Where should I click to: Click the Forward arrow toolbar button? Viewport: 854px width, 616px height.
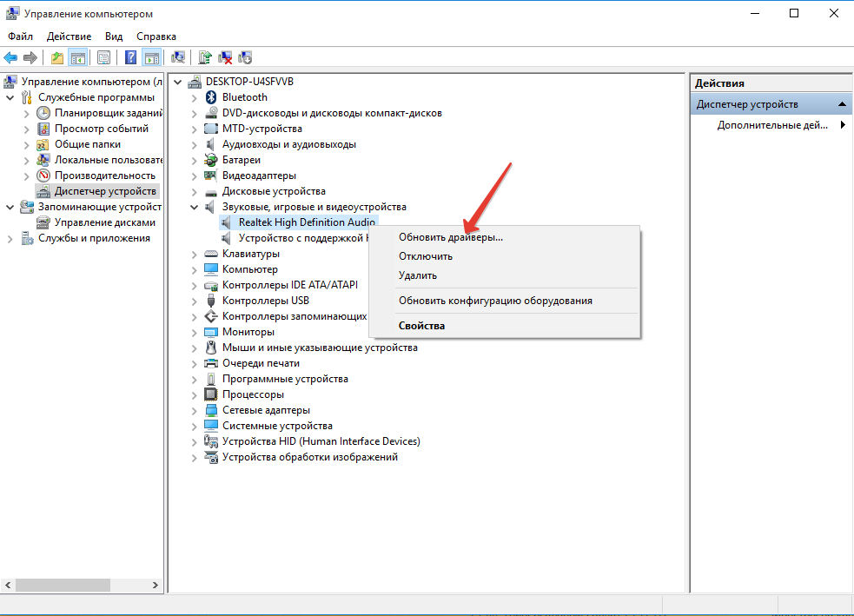coord(30,57)
